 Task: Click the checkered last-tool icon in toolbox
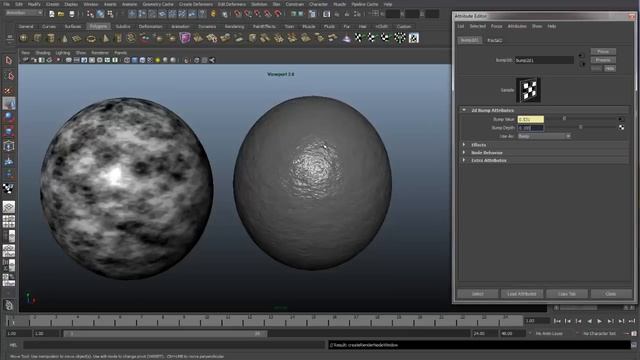click(x=9, y=188)
